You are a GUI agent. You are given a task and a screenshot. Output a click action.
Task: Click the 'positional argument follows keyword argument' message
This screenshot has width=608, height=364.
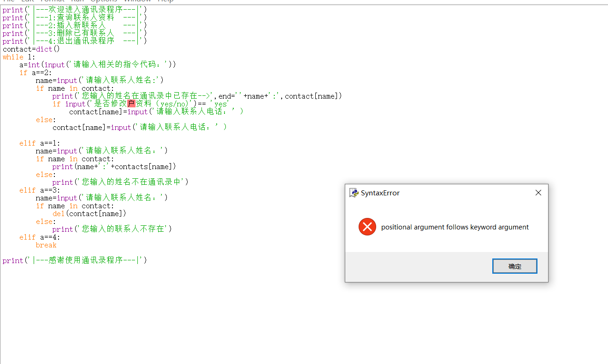point(455,227)
